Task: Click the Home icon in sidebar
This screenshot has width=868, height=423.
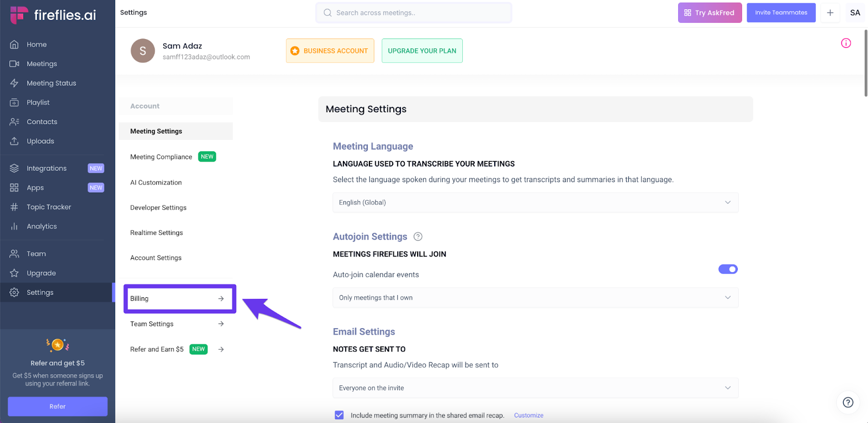Action: click(14, 44)
